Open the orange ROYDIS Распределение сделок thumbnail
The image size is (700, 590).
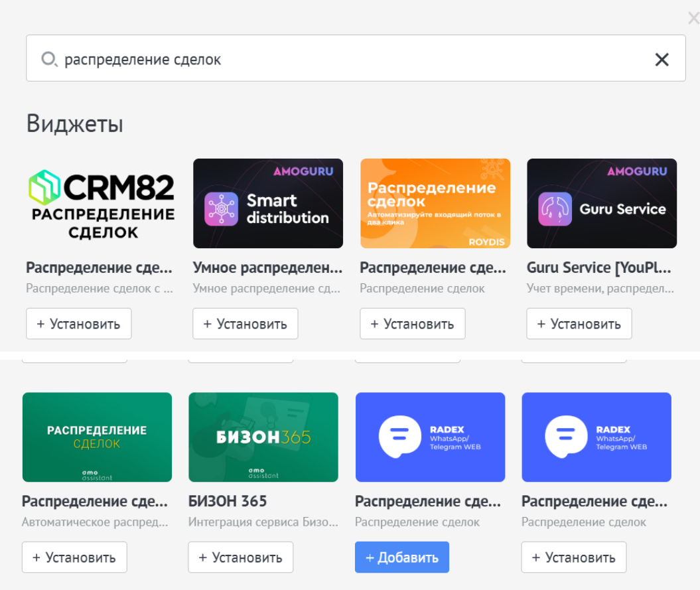coord(435,203)
